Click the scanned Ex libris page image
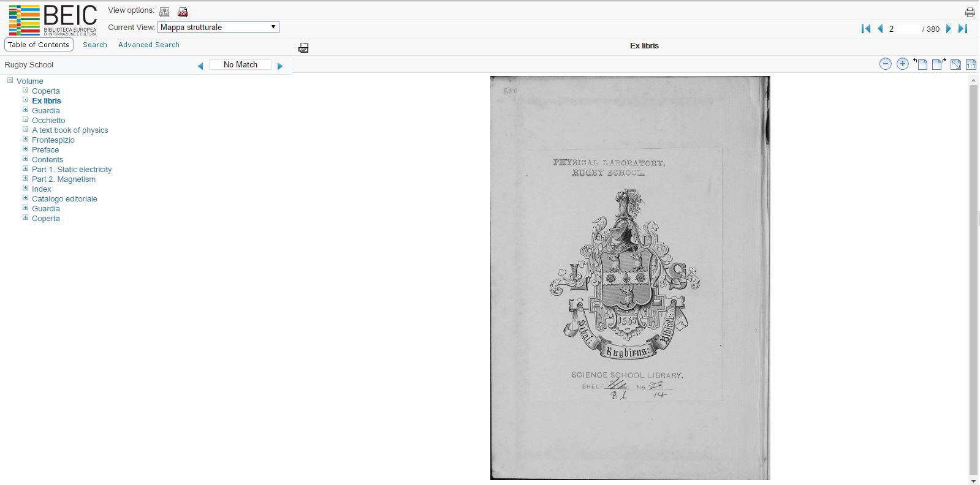Screen dimensions: 980x485 click(630, 277)
